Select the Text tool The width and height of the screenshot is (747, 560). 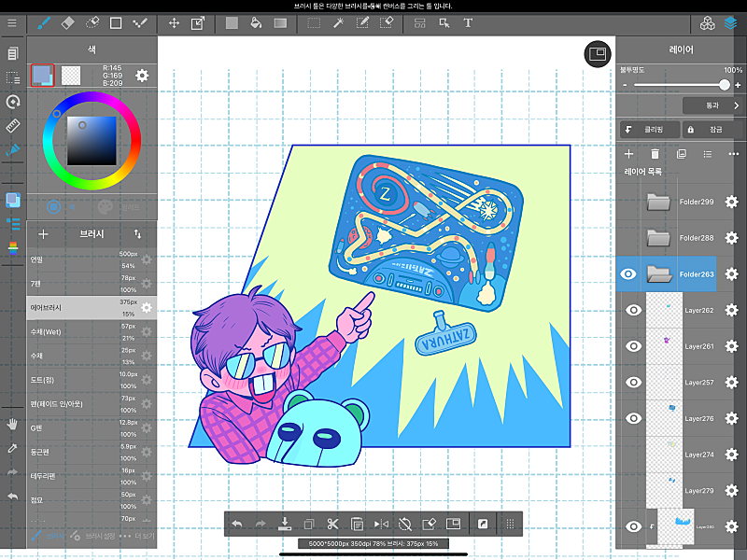pyautogui.click(x=468, y=22)
